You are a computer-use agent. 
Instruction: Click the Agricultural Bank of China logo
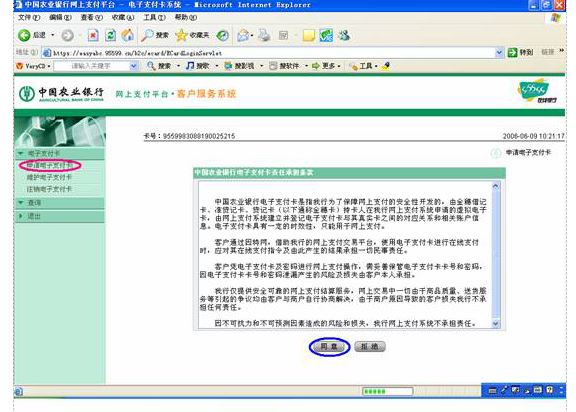pyautogui.click(x=61, y=94)
